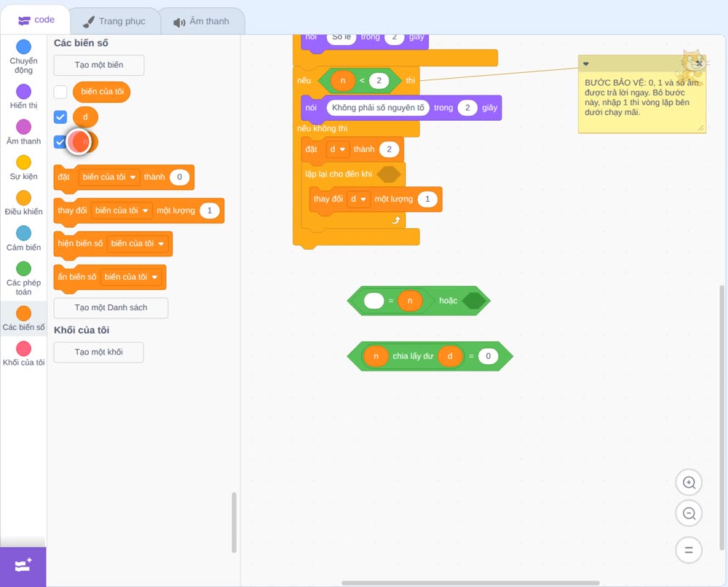Click the 'Tạo một khối' button

99,352
